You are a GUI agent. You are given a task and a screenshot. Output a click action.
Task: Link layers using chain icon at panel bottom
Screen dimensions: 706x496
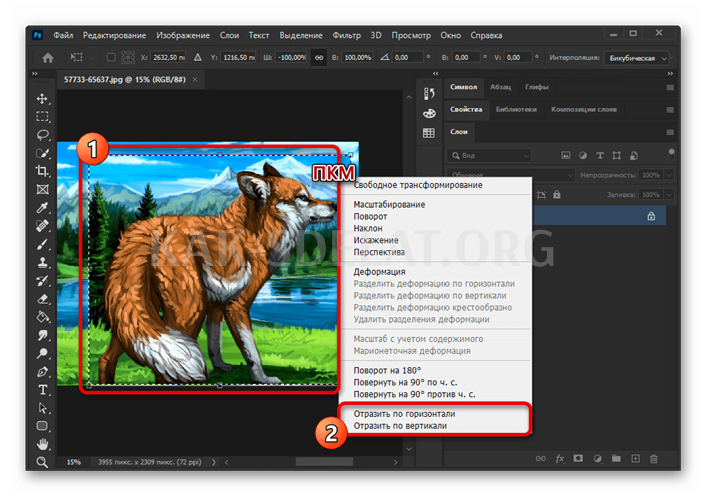click(x=541, y=459)
